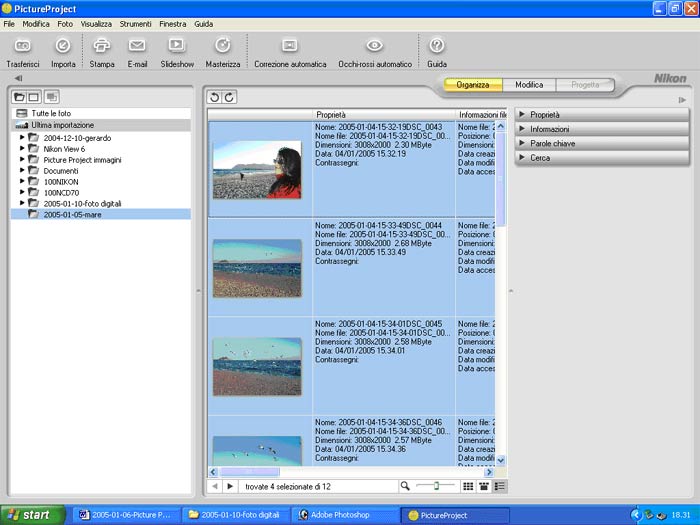The image size is (700, 525).
Task: Switch to preview view mode
Action: (483, 486)
